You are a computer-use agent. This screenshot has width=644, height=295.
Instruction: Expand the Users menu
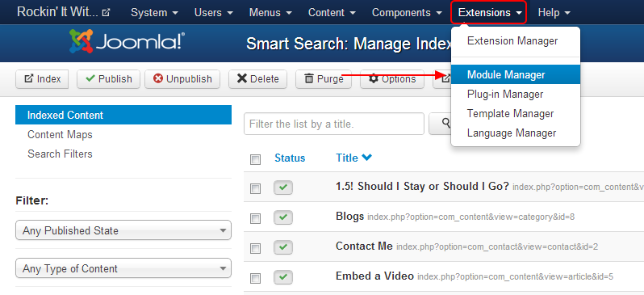coord(214,13)
